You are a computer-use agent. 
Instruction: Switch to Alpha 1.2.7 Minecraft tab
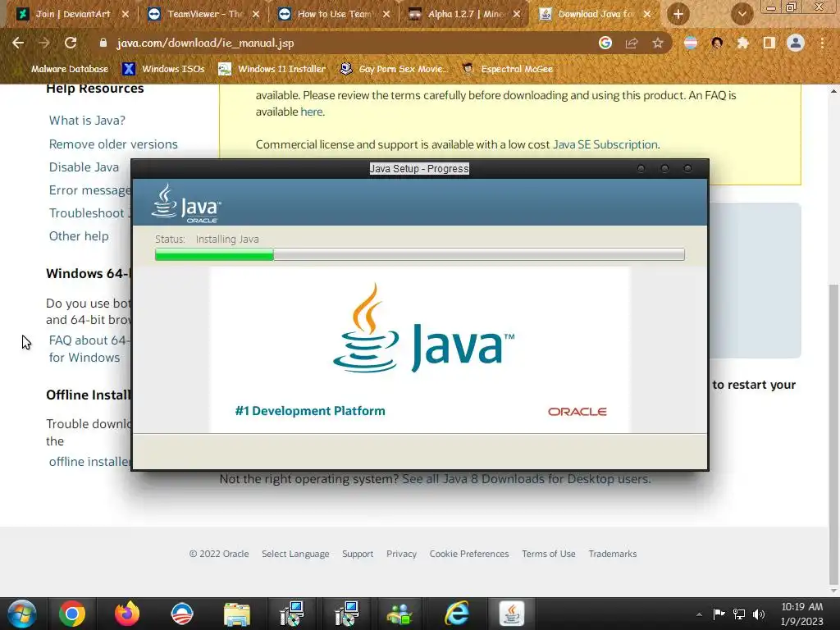point(466,14)
